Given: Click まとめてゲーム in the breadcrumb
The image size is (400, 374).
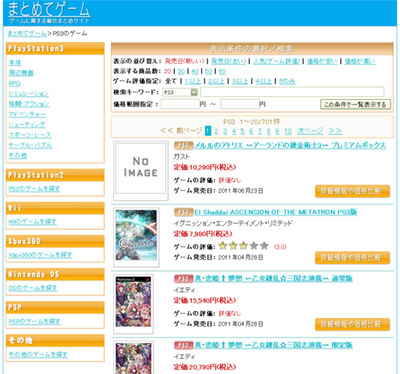Looking at the screenshot, I should pyautogui.click(x=27, y=33).
